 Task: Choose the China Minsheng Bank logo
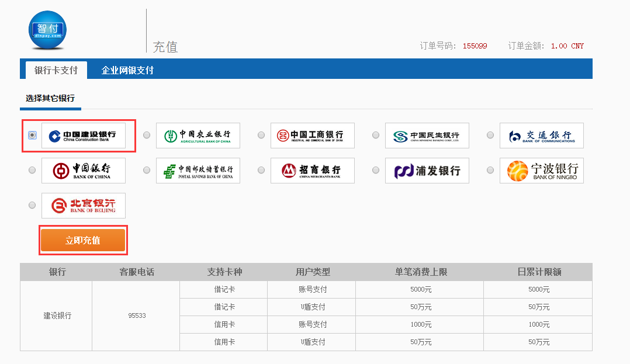click(x=427, y=136)
